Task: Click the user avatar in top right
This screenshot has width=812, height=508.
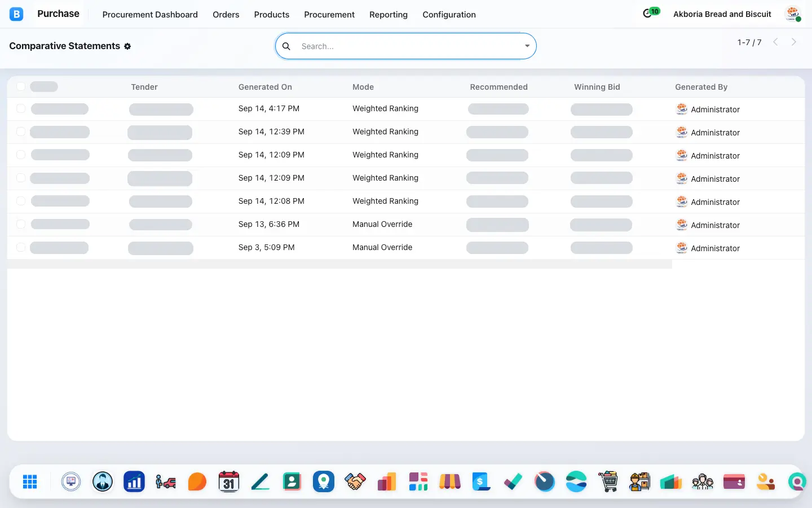Action: click(793, 14)
